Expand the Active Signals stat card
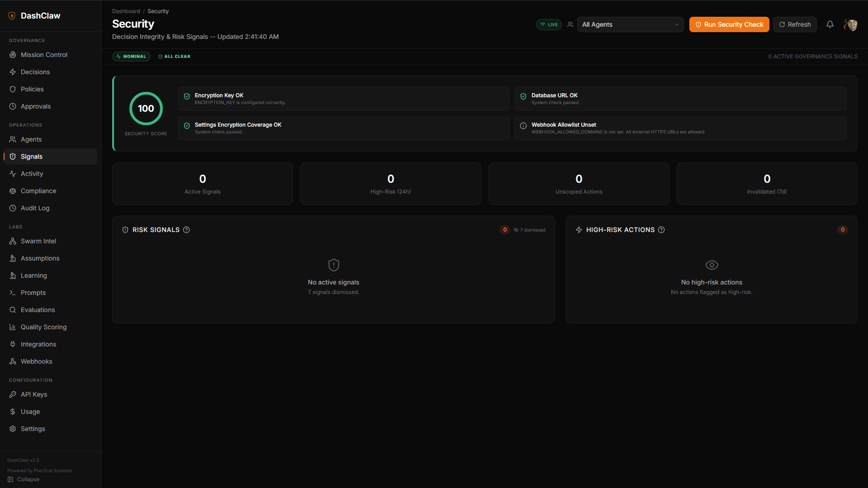The height and width of the screenshot is (488, 868). 202,184
